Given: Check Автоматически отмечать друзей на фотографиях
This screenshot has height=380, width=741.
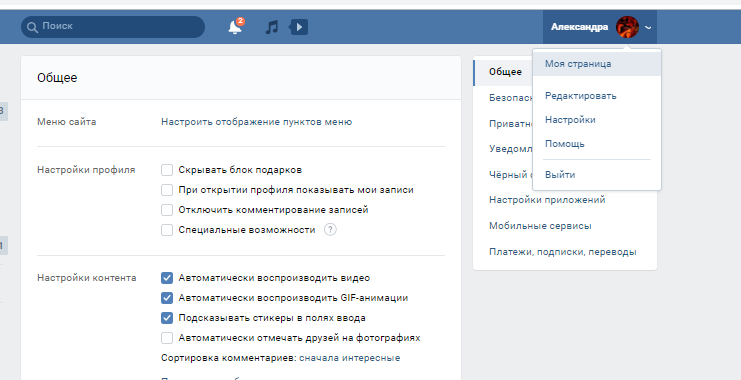Looking at the screenshot, I should [x=167, y=338].
